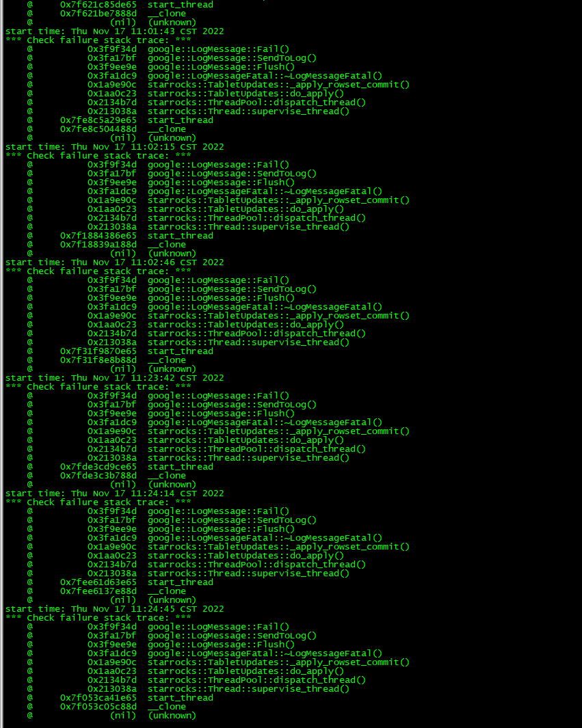Screen dimensions: 582x728
Task: Click the address 0x7f31f8e8b88d
Action: click(98, 360)
